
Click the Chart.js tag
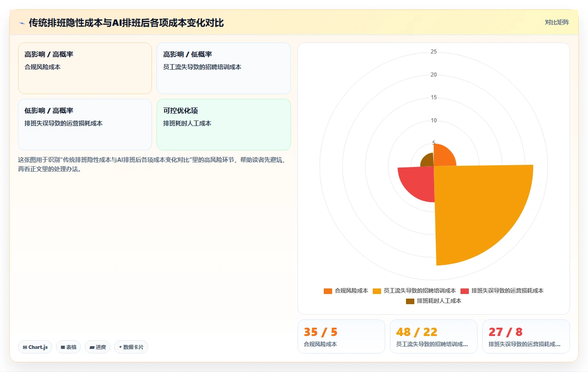tap(35, 347)
